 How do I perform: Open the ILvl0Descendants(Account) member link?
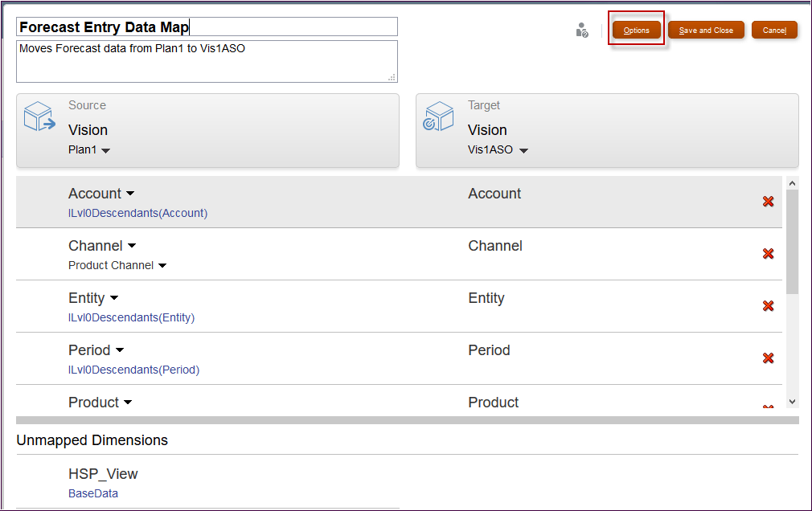tap(137, 213)
